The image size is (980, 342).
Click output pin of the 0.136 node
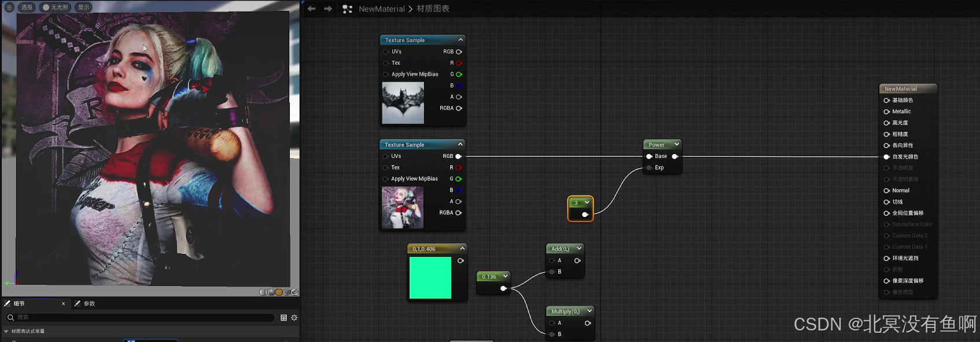click(503, 288)
